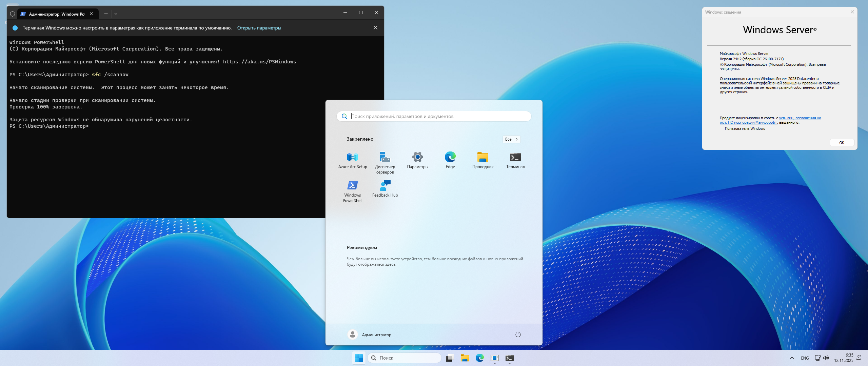The height and width of the screenshot is (366, 868).
Task: Expand terminal new tab dropdown chevron
Action: point(116,14)
